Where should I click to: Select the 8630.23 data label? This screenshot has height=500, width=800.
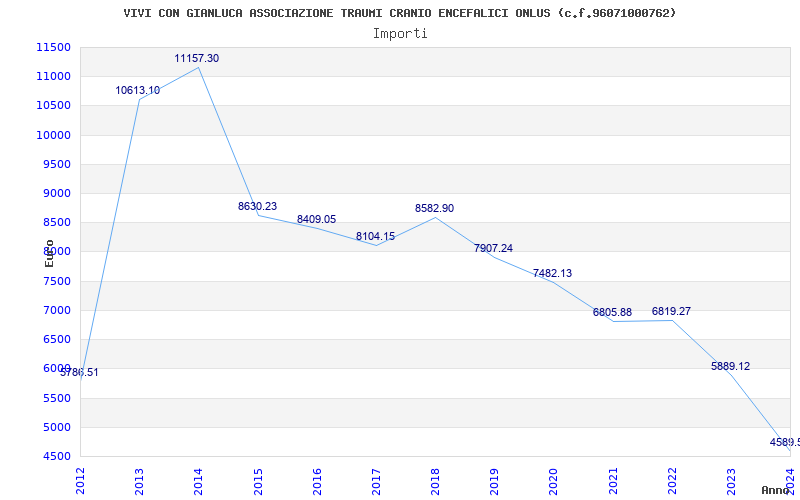(x=258, y=206)
